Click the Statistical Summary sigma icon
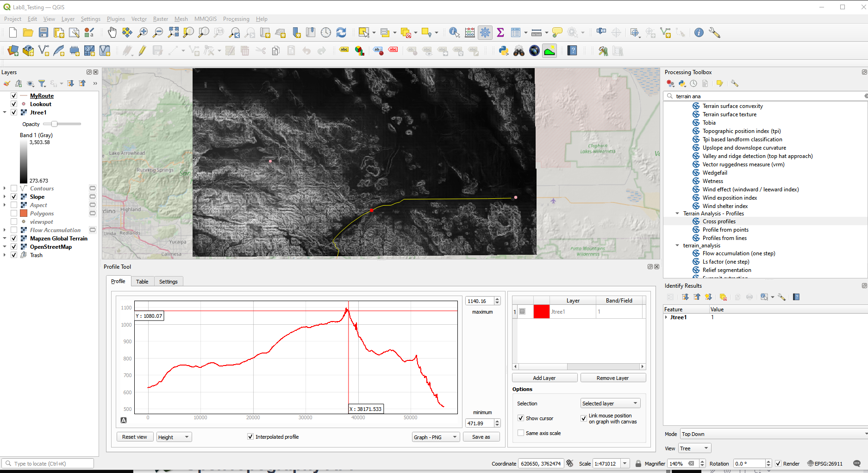 tap(500, 32)
